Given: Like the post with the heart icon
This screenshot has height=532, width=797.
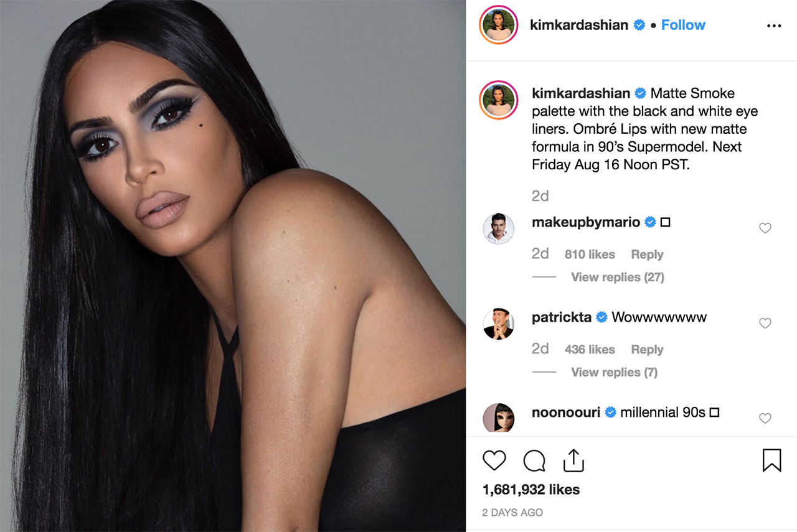Looking at the screenshot, I should [x=494, y=460].
